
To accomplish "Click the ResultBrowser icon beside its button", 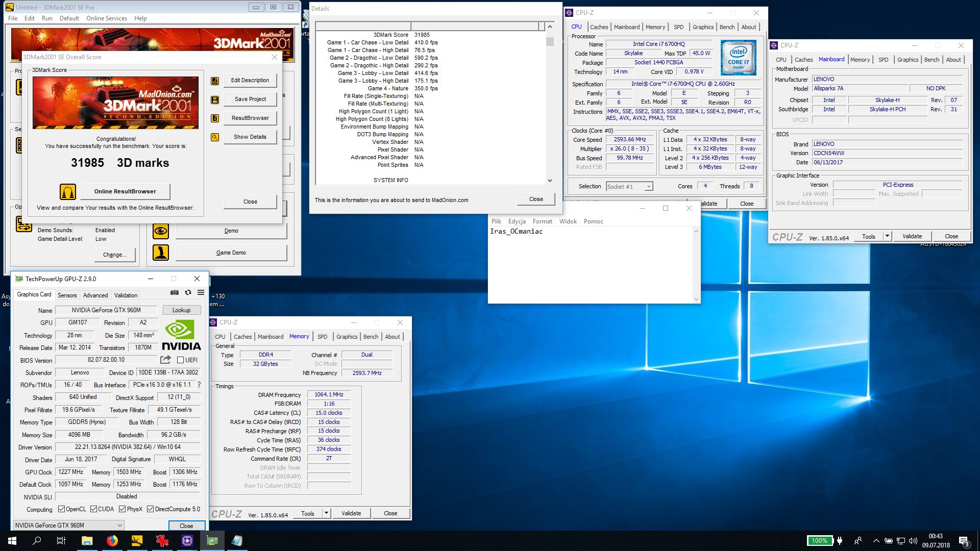I will (x=215, y=118).
